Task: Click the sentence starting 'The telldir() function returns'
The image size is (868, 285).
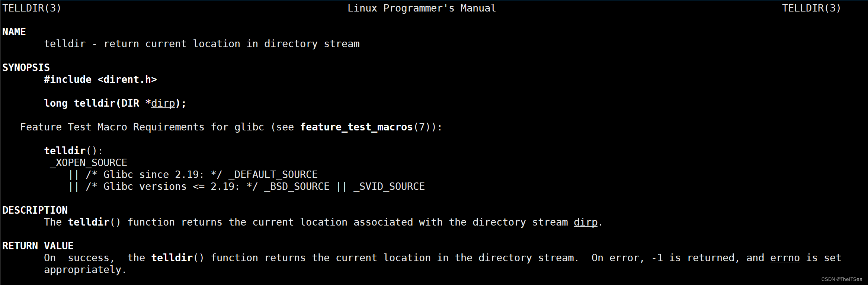Action: point(323,222)
